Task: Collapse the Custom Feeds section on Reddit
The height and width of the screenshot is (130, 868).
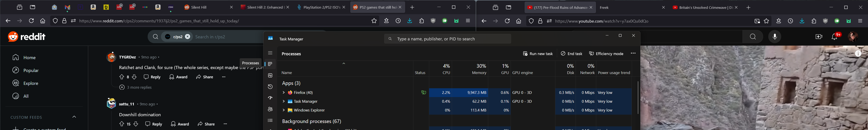Action: coord(74,117)
